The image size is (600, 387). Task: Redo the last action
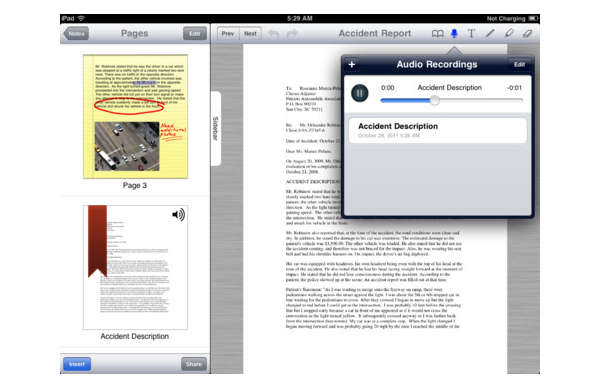pyautogui.click(x=292, y=34)
